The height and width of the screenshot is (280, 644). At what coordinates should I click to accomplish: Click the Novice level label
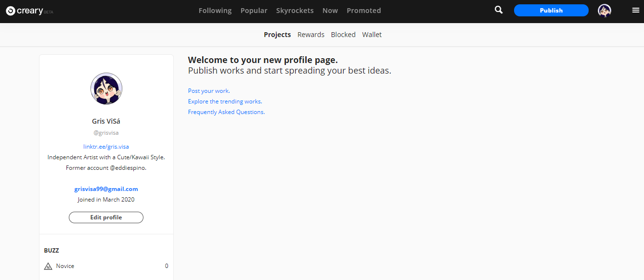coord(65,266)
